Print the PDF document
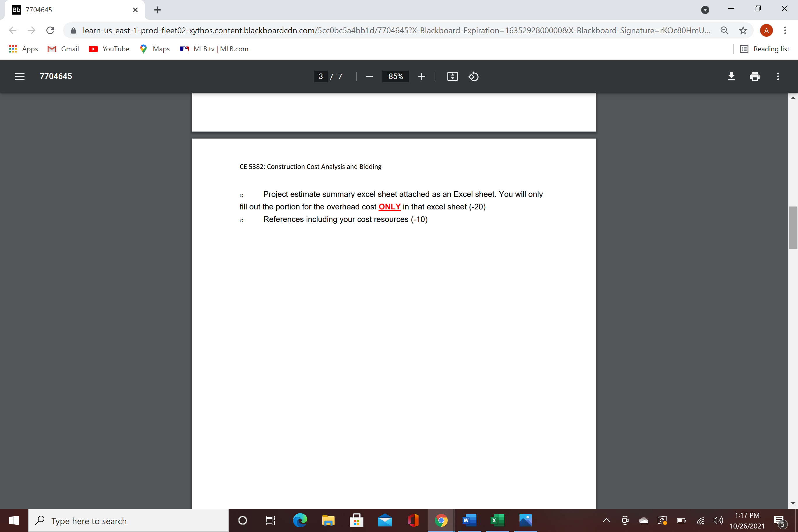 pyautogui.click(x=755, y=76)
